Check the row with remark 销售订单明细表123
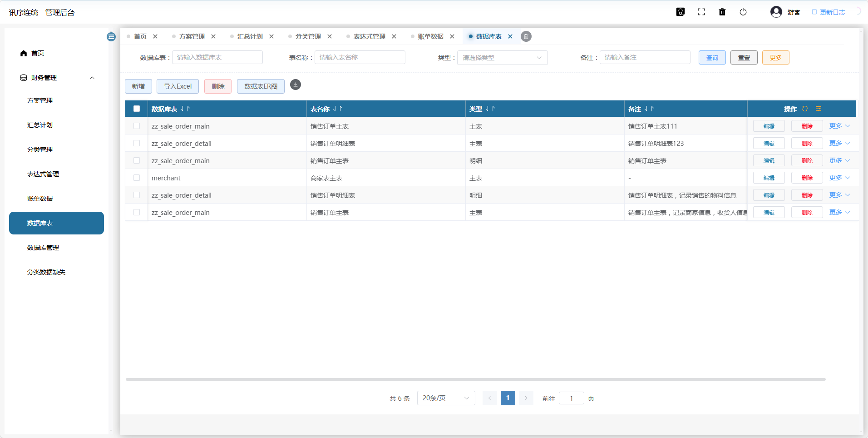 (137, 143)
